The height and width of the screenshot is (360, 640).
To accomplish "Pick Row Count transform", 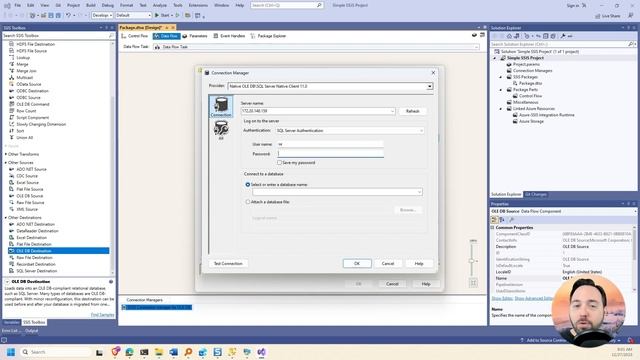I will (26, 111).
